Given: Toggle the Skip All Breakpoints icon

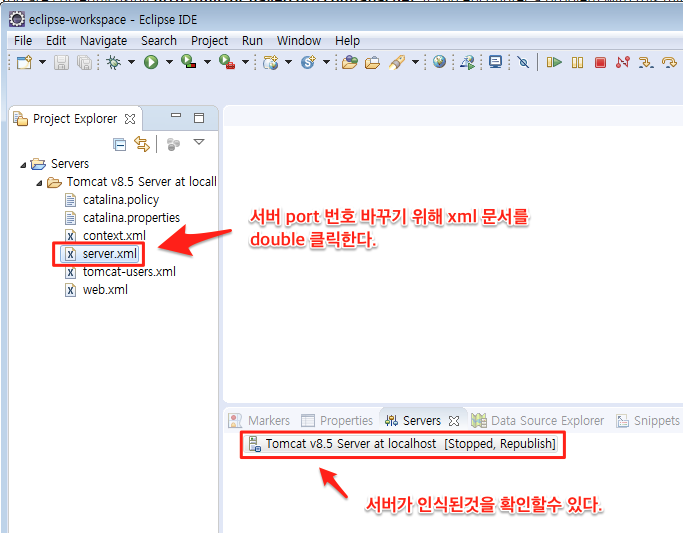Looking at the screenshot, I should pos(524,62).
